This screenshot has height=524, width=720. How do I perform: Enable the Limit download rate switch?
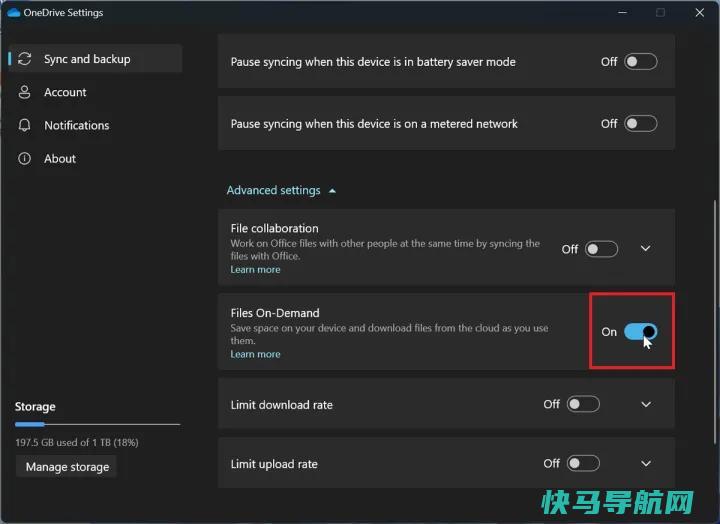(x=583, y=404)
